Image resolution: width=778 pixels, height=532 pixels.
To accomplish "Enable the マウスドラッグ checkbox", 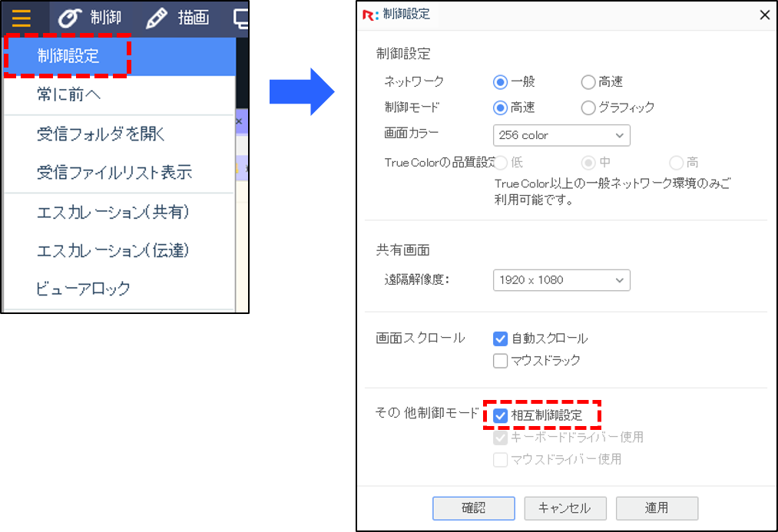I will click(x=500, y=361).
